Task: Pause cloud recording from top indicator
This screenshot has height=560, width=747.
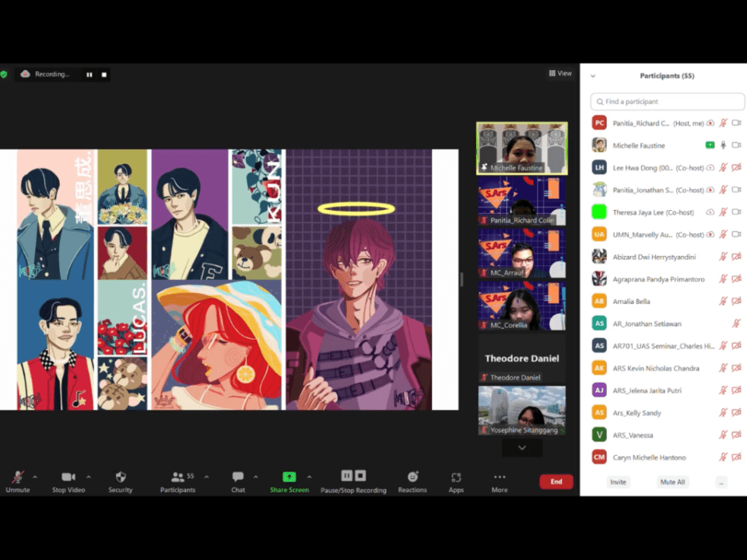Action: (89, 75)
